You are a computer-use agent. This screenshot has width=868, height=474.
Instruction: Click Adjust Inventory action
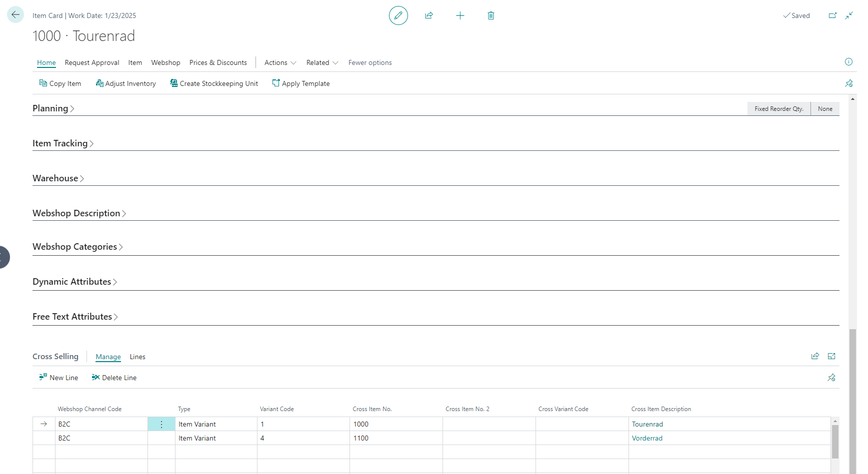pyautogui.click(x=125, y=83)
